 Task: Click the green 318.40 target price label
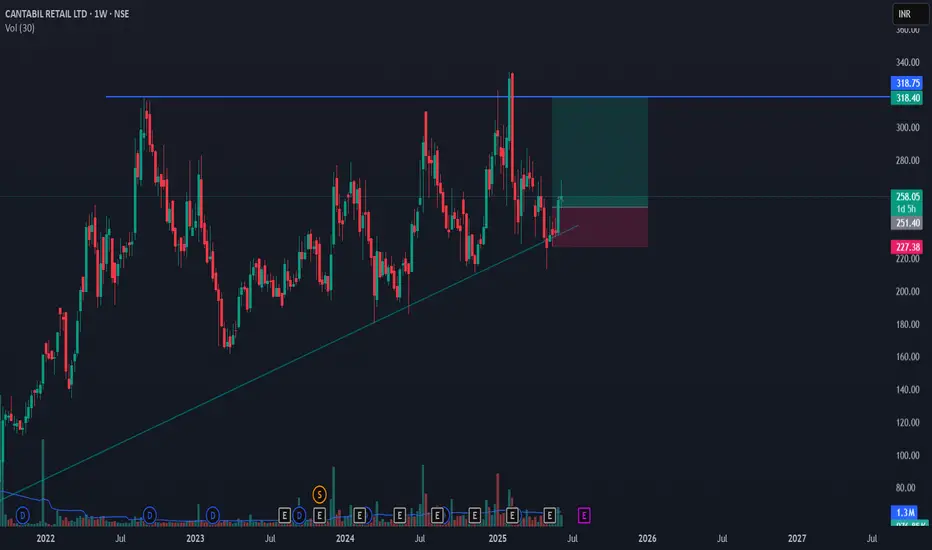(907, 98)
